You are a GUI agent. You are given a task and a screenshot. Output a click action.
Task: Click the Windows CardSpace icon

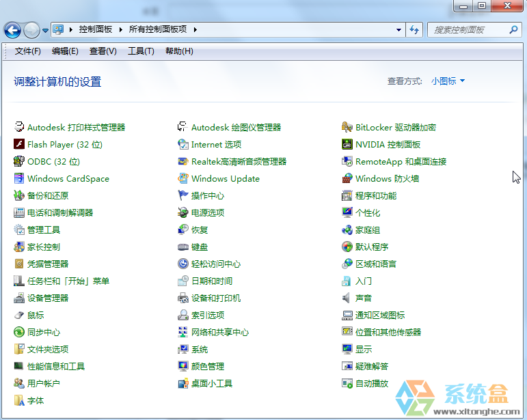coord(19,178)
